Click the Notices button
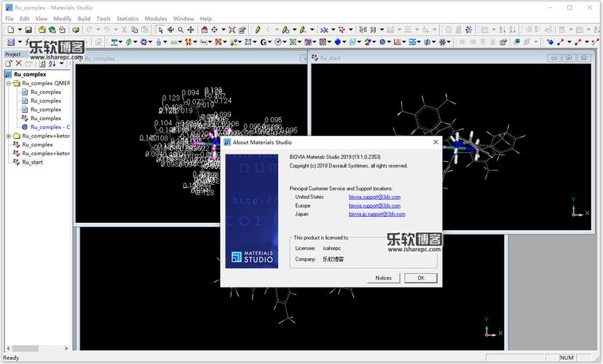The width and height of the screenshot is (603, 364). [x=383, y=278]
